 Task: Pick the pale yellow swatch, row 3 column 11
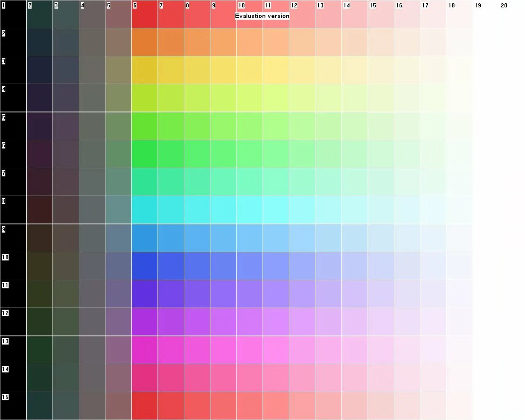pyautogui.click(x=276, y=70)
